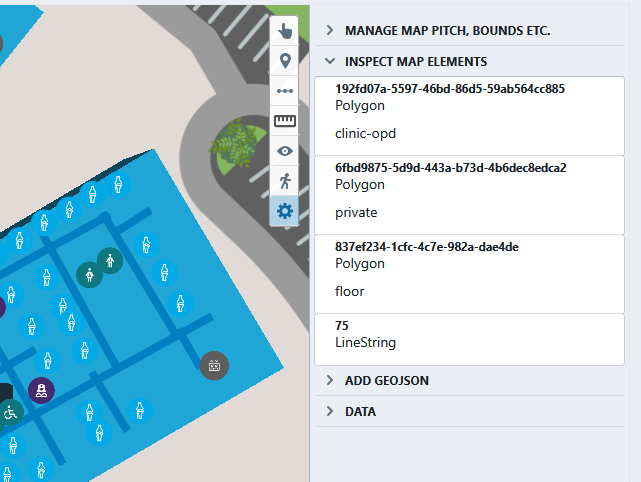Select the floor polygon element card
The width and height of the screenshot is (641, 482).
(469, 274)
